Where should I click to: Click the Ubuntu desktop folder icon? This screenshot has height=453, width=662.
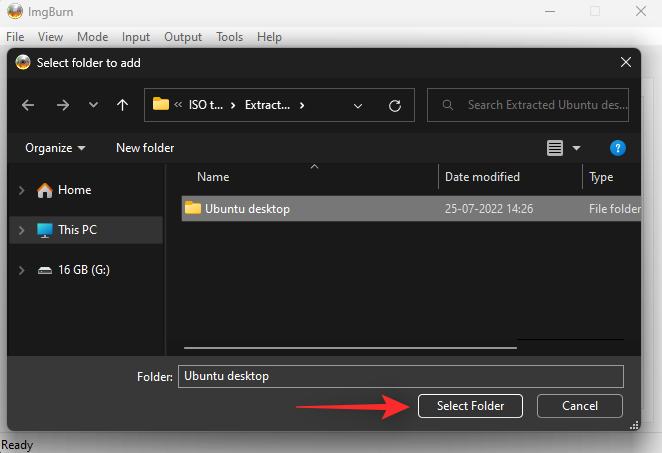193,208
